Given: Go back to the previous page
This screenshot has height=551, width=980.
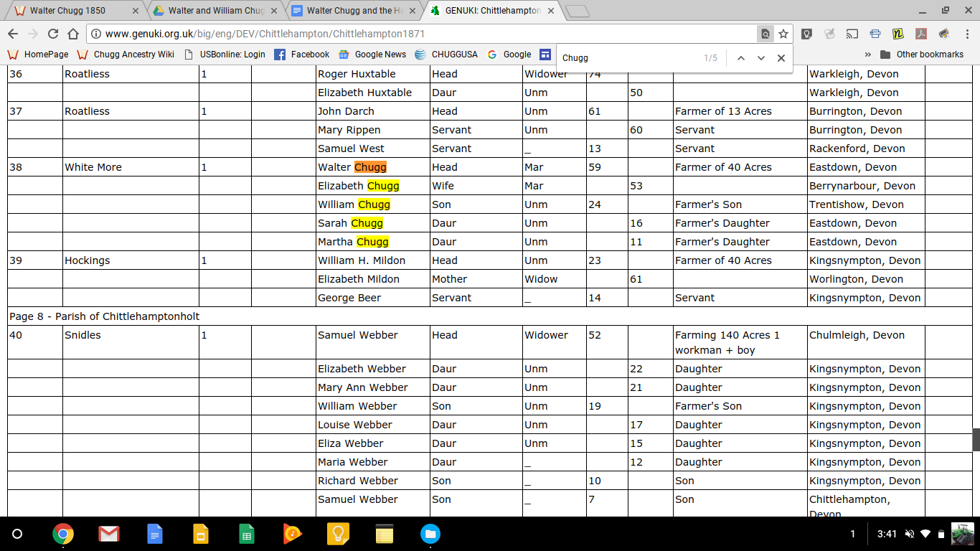Looking at the screenshot, I should click(x=13, y=34).
